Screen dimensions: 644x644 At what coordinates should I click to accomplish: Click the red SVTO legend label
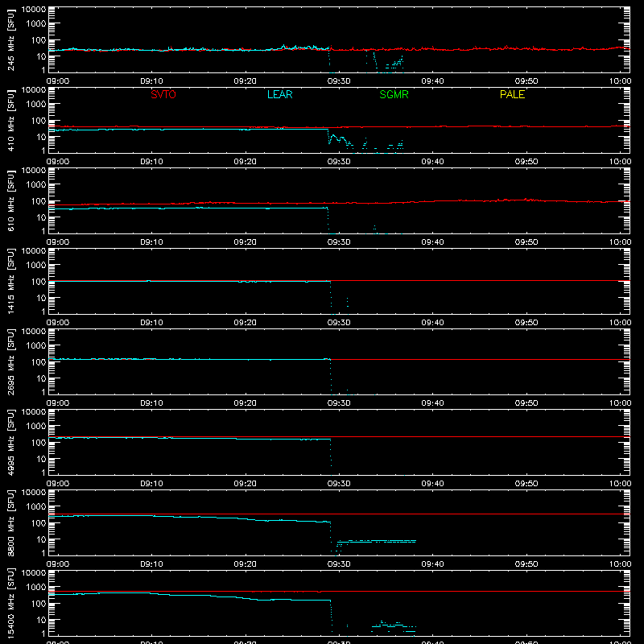[163, 94]
